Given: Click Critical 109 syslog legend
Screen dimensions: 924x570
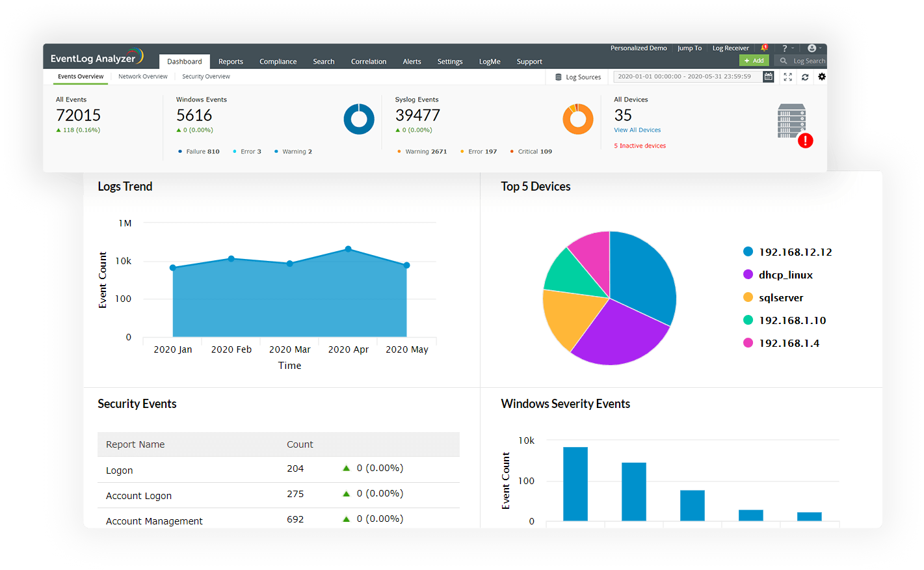Looking at the screenshot, I should click(531, 152).
